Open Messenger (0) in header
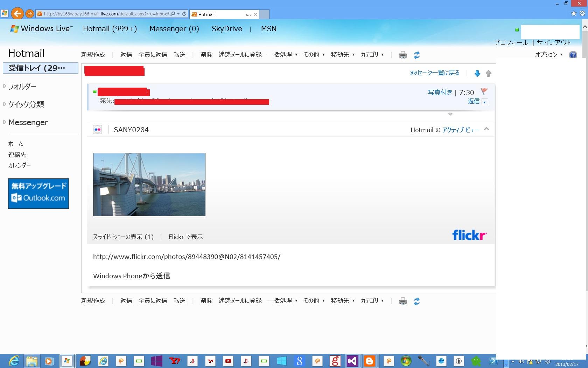588x368 pixels. pyautogui.click(x=174, y=29)
